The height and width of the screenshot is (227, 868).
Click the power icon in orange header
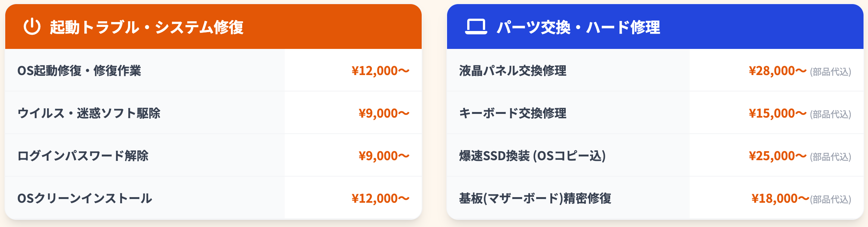pyautogui.click(x=32, y=27)
